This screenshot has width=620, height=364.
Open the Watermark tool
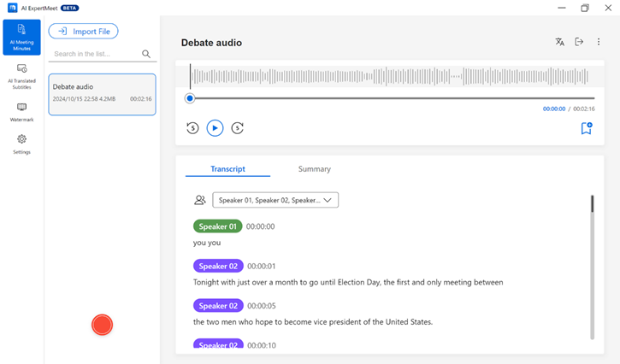click(21, 112)
